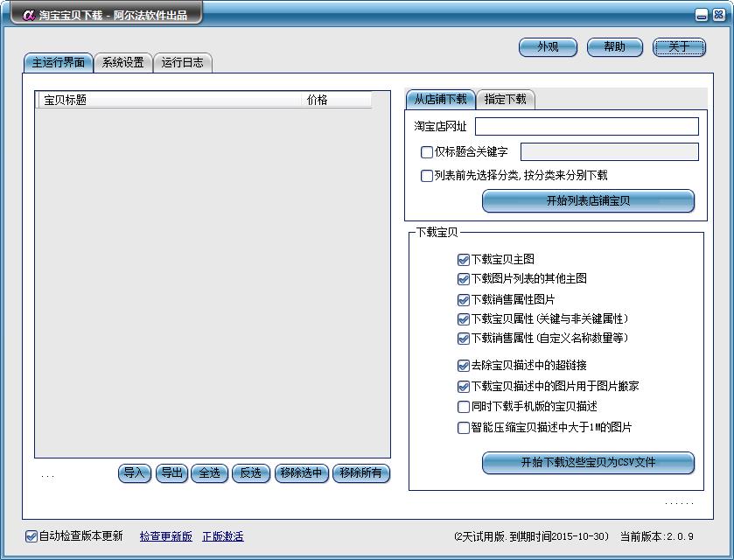734x560 pixels.
Task: Click the alpha app logo icon
Action: [x=28, y=15]
